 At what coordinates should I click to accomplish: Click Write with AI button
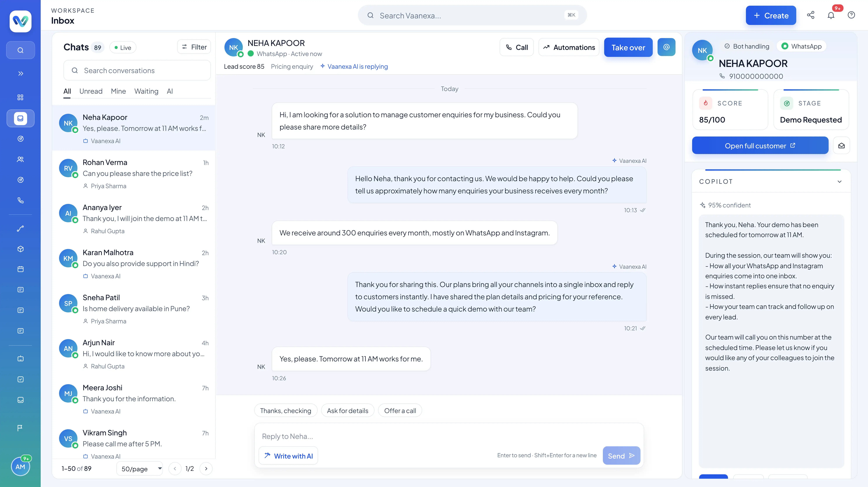click(x=288, y=456)
